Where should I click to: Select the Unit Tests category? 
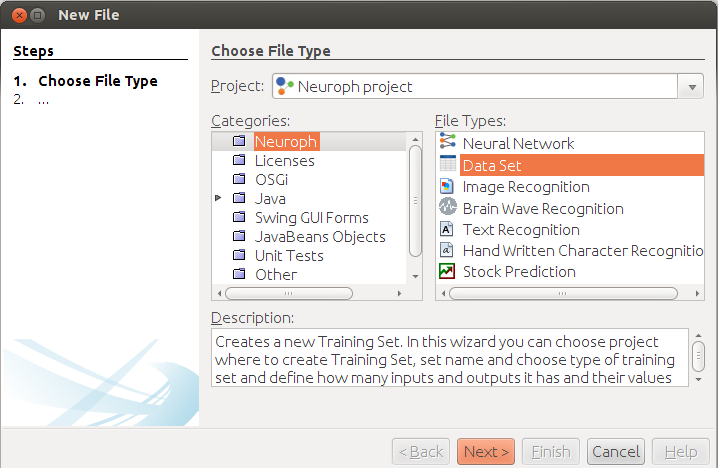click(x=289, y=256)
